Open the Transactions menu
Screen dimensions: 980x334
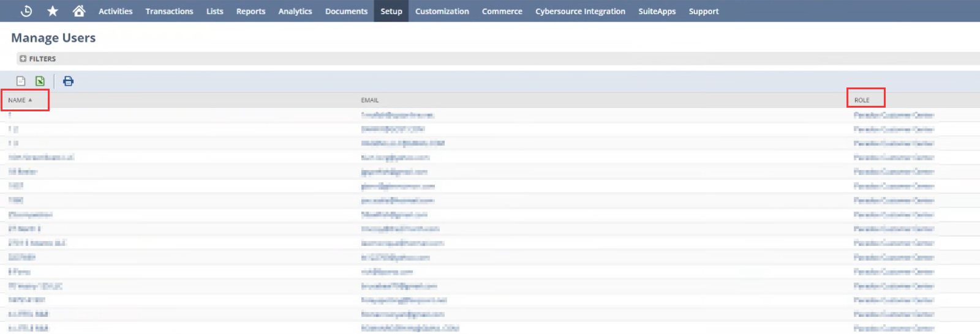[x=169, y=11]
